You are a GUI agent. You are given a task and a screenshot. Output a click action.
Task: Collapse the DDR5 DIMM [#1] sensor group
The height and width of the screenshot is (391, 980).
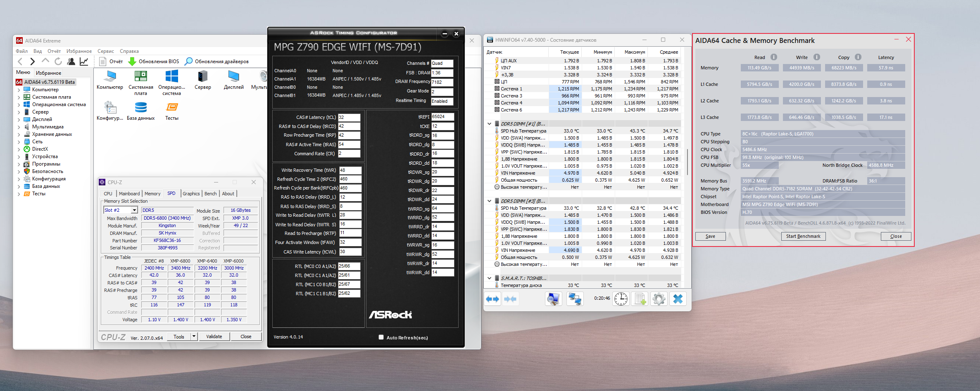pyautogui.click(x=490, y=124)
